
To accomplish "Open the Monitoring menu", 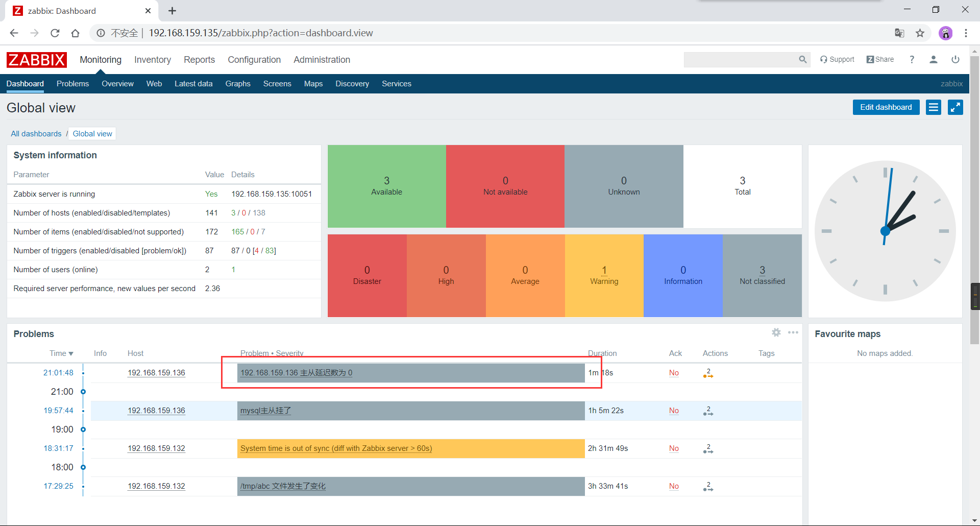I will click(x=101, y=60).
